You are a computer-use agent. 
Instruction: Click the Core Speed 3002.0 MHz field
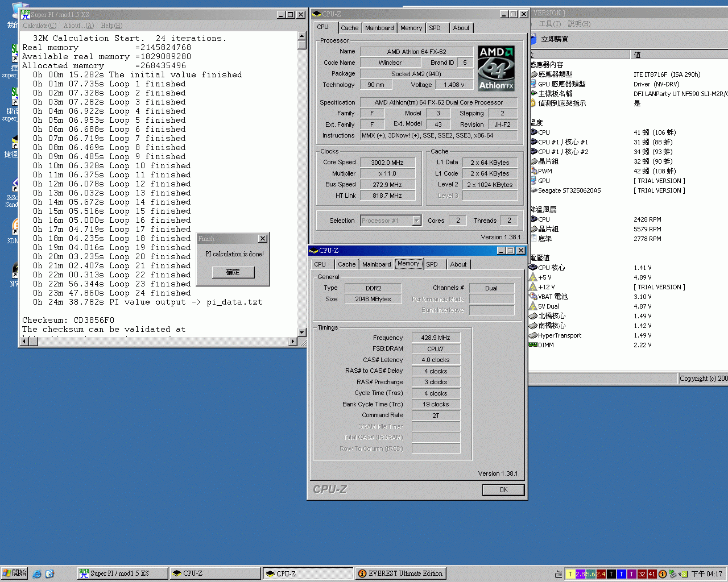387,163
